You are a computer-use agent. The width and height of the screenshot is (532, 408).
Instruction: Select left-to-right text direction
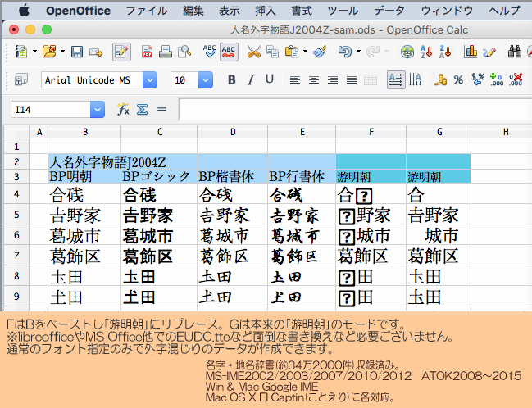(396, 80)
